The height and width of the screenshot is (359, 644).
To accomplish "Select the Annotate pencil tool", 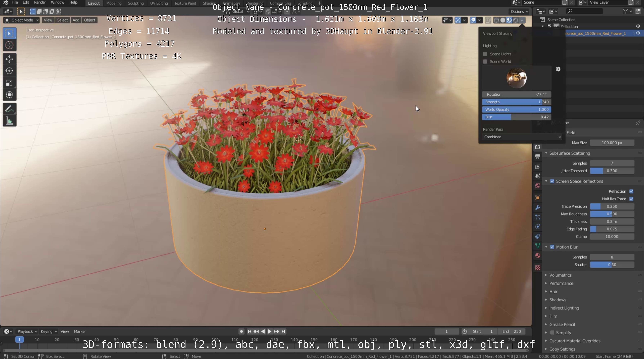I will (10, 109).
